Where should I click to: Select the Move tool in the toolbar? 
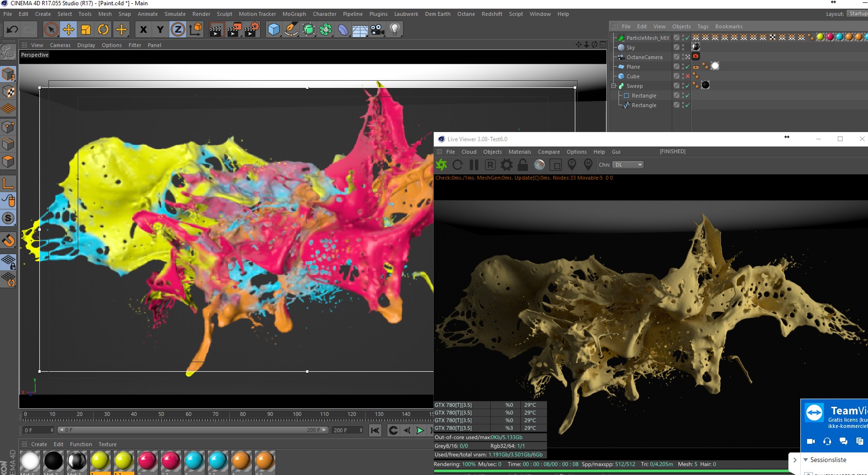pos(69,30)
